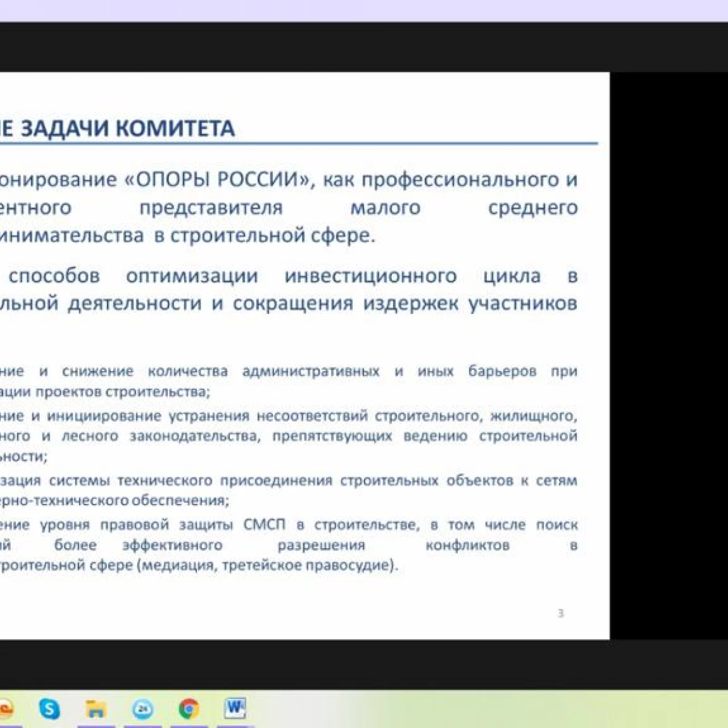Click the phrase '(медиация, третейское правосудие).'
The width and height of the screenshot is (728, 728).
coord(268,566)
